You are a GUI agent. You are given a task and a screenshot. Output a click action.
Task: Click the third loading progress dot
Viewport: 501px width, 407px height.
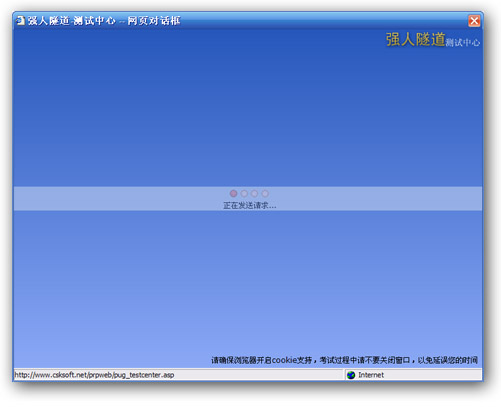[254, 193]
